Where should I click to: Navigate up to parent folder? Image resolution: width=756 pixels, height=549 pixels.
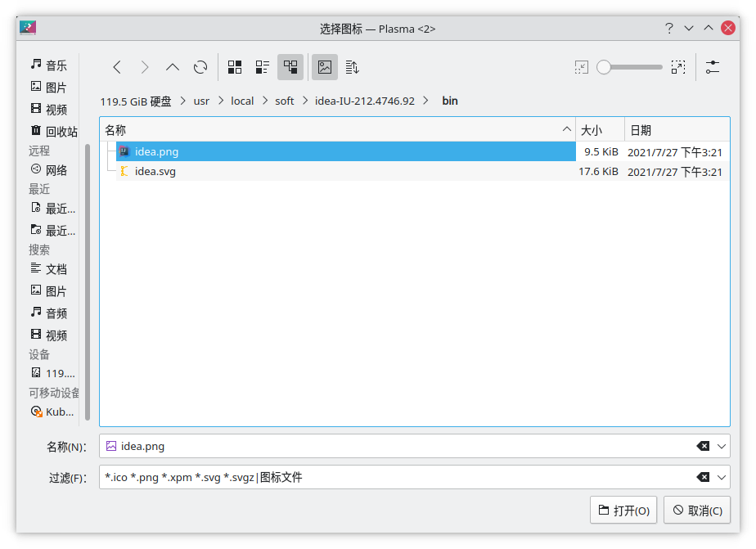pos(173,67)
